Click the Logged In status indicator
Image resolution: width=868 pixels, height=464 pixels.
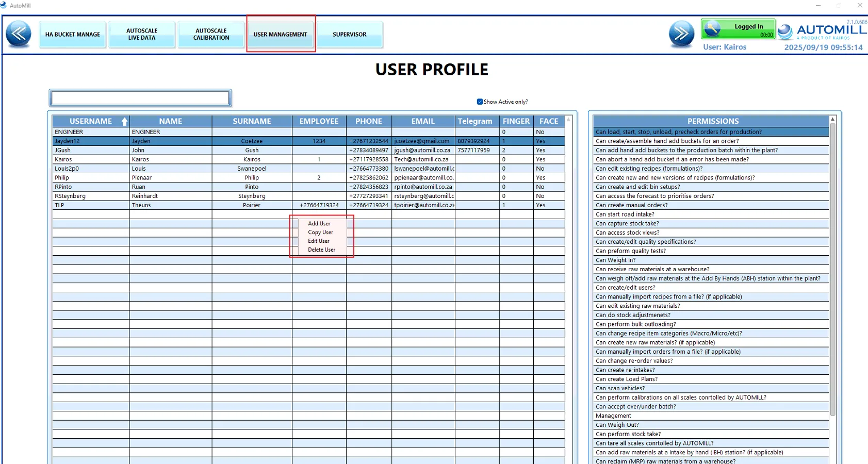(738, 29)
